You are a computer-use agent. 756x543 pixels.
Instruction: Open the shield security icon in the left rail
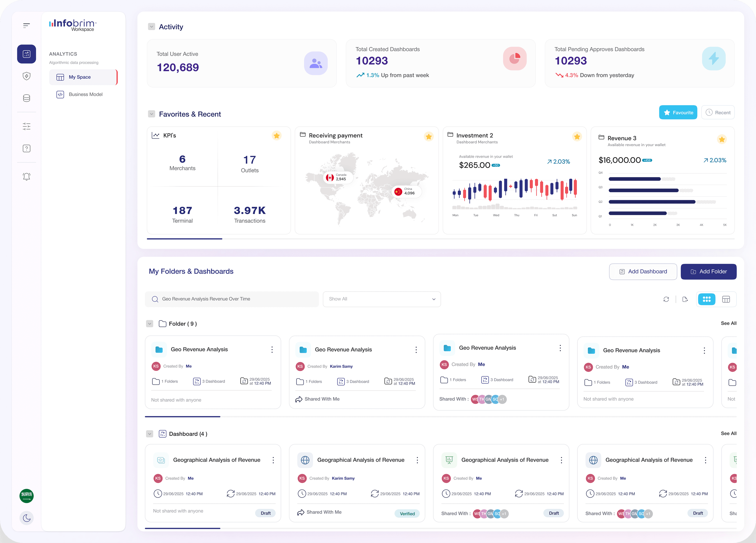(x=27, y=76)
